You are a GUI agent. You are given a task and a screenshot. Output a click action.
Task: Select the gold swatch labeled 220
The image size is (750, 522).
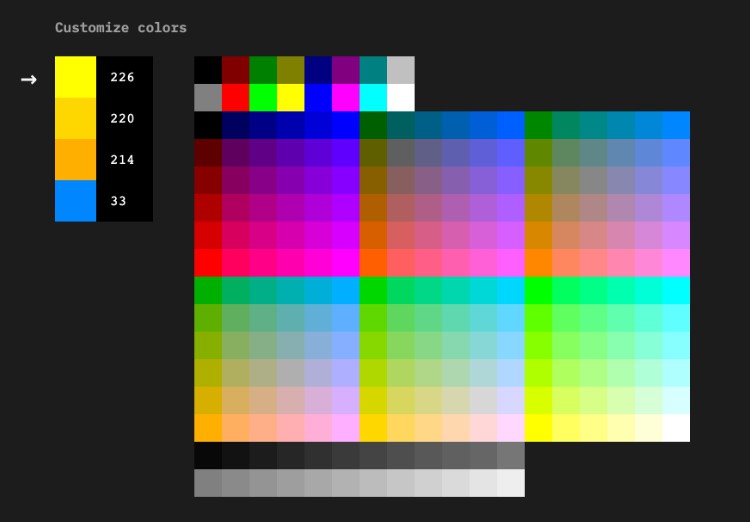pyautogui.click(x=76, y=118)
